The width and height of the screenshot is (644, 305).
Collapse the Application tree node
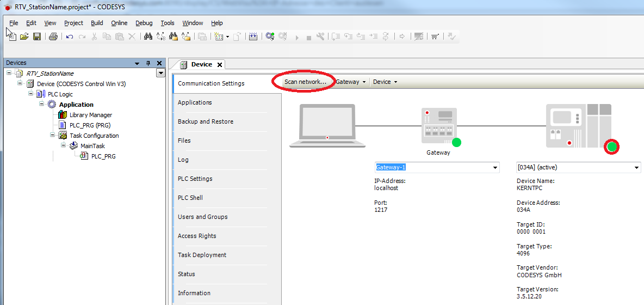click(x=42, y=105)
